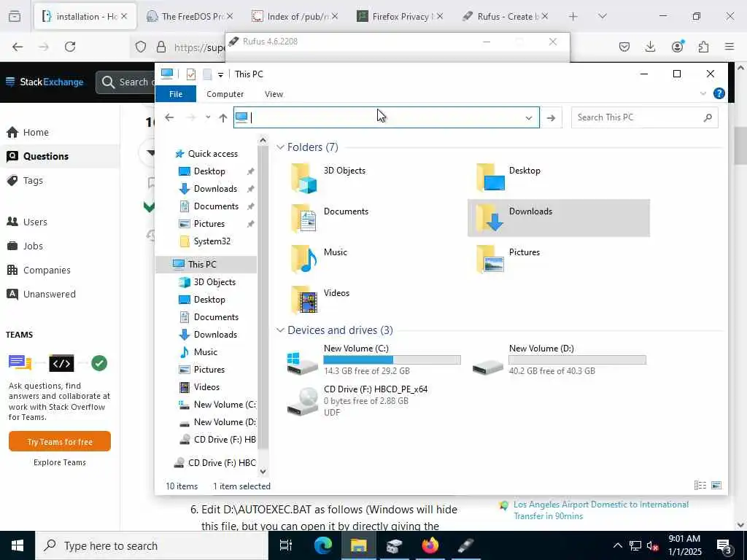Image resolution: width=747 pixels, height=560 pixels.
Task: Switch to Rufus - Create bootable tab
Action: click(503, 17)
